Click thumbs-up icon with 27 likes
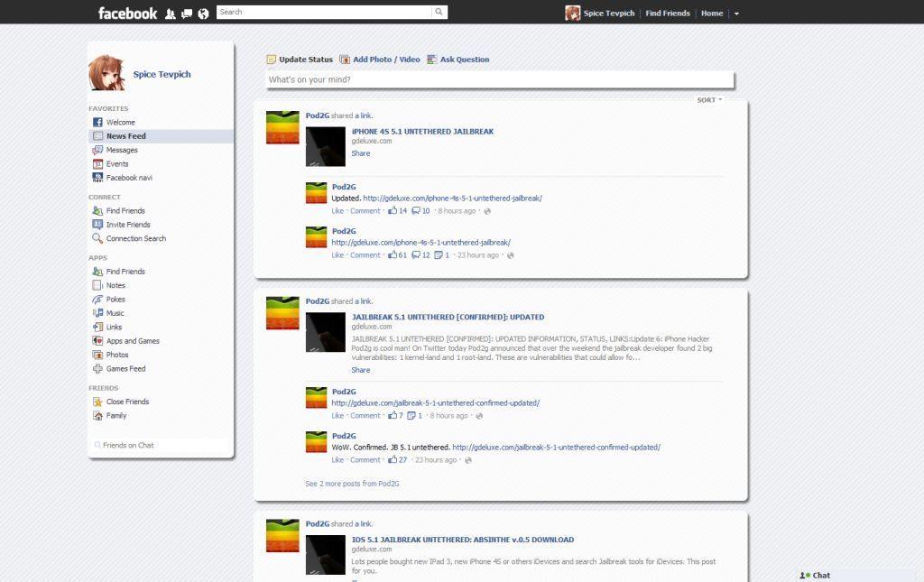The image size is (924, 582). coord(393,460)
